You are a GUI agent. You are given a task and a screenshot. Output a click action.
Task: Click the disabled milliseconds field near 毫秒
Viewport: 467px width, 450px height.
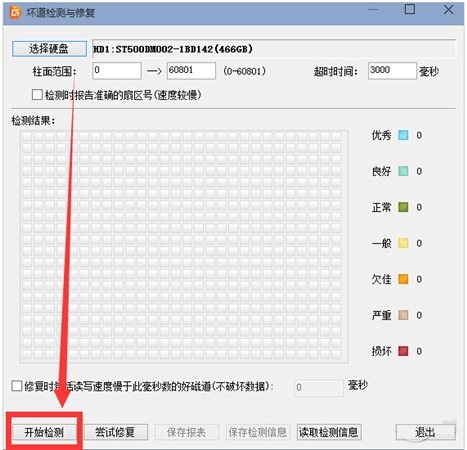319,387
